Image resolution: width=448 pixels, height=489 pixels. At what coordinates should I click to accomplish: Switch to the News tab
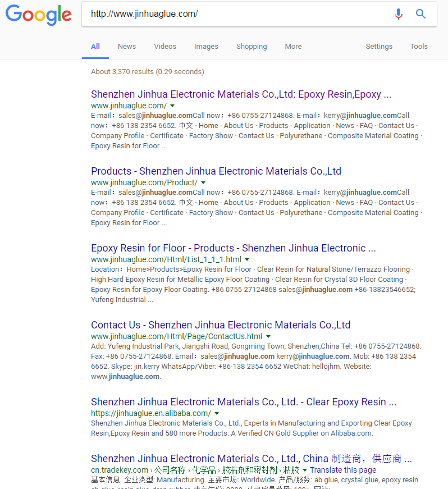click(127, 47)
